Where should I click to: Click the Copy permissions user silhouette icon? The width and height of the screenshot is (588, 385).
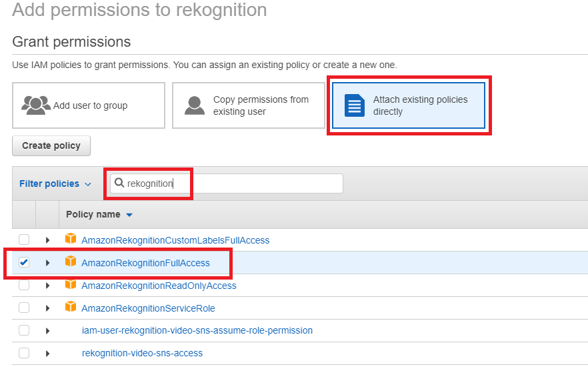(195, 105)
